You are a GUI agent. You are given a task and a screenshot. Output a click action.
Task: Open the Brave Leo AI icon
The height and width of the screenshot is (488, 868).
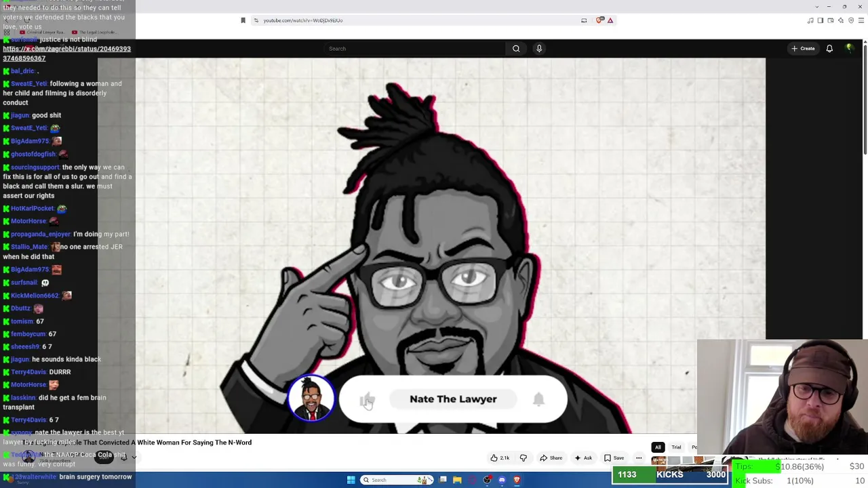841,20
